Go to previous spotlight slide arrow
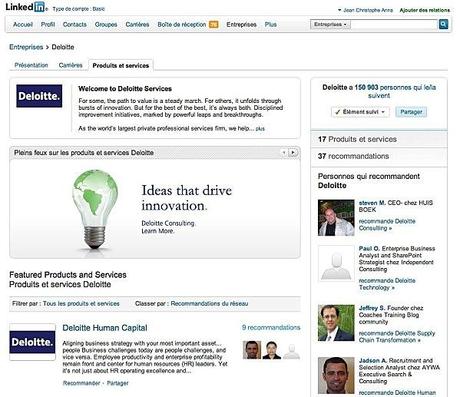Viewport: 460px width, 397px height. click(284, 153)
